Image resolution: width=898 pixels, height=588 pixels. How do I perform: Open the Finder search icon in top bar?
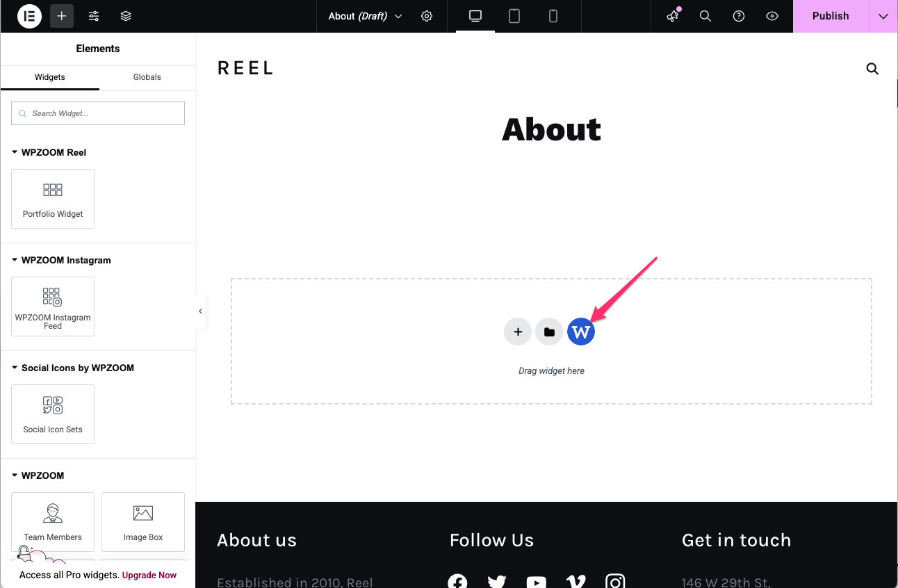[705, 16]
